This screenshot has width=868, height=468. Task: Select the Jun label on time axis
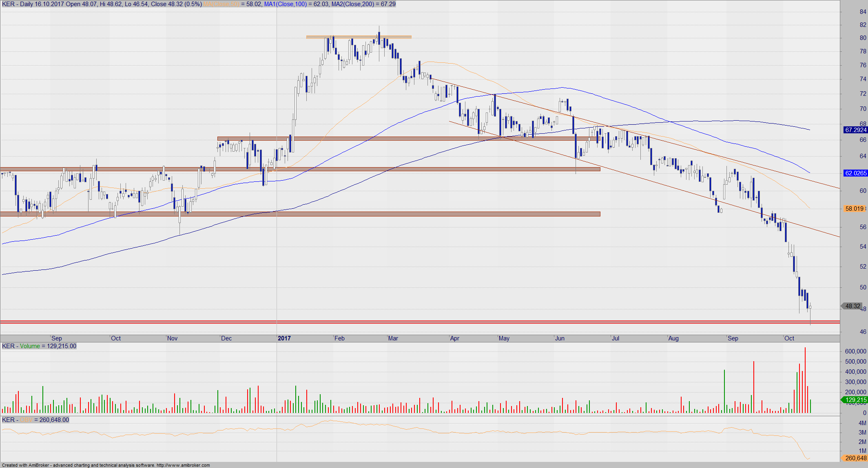560,338
